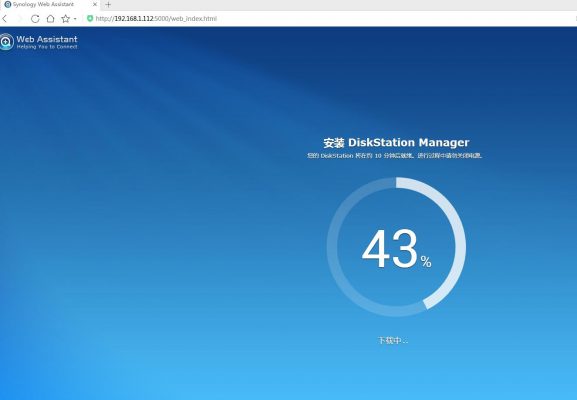This screenshot has height=400, width=577.
Task: Focus the address bar with 192.168.1.112 URL
Action: (156, 18)
